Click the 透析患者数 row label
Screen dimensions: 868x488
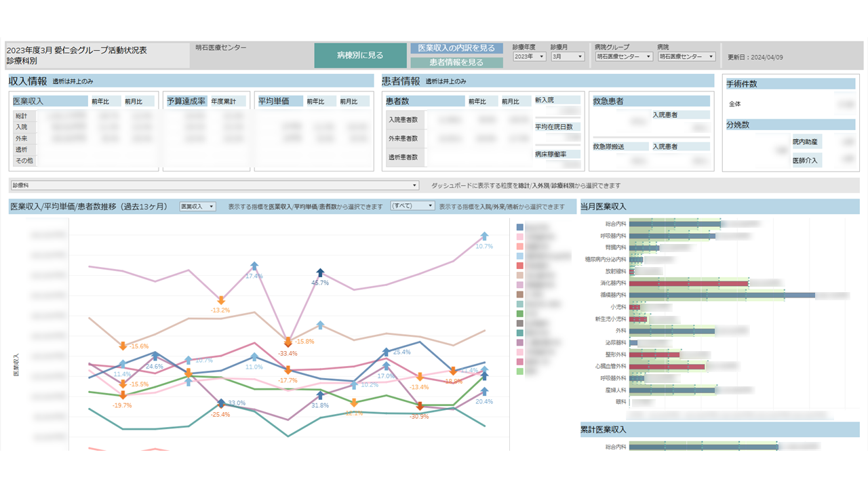tap(403, 157)
